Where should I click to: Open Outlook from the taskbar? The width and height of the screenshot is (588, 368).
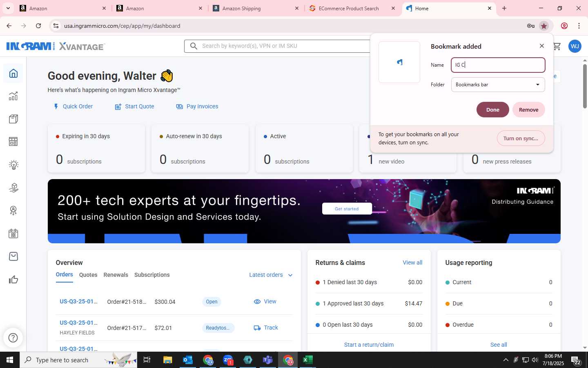pos(188,360)
